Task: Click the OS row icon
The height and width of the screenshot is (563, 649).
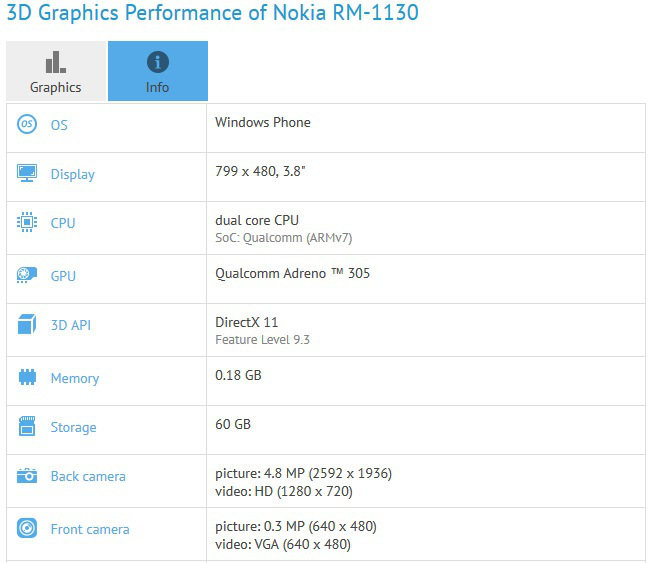Action: 27,125
